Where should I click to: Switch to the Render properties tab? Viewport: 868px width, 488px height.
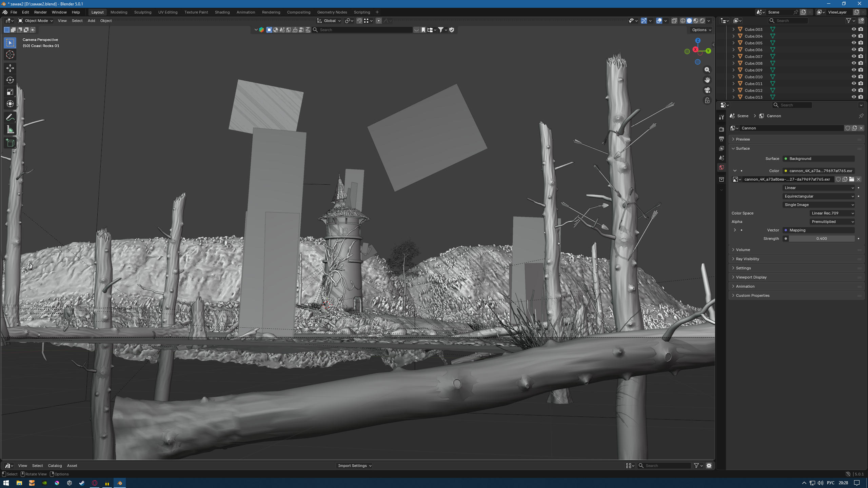click(722, 129)
